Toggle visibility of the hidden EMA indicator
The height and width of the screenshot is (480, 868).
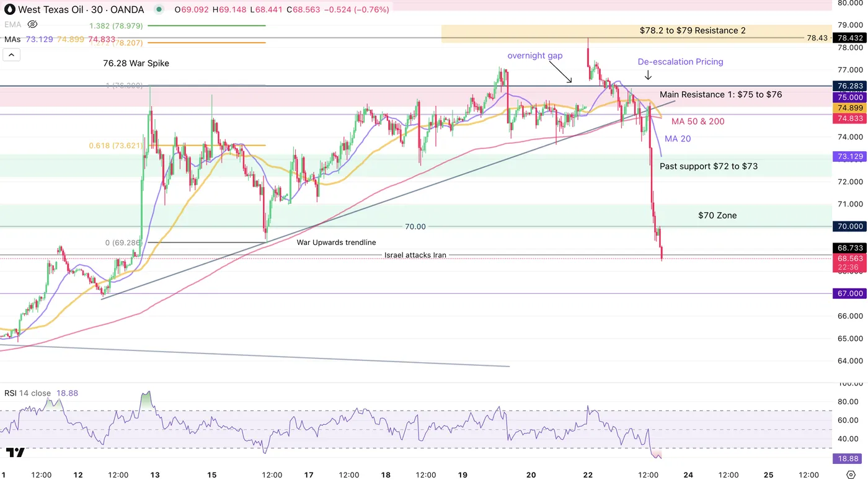[33, 25]
